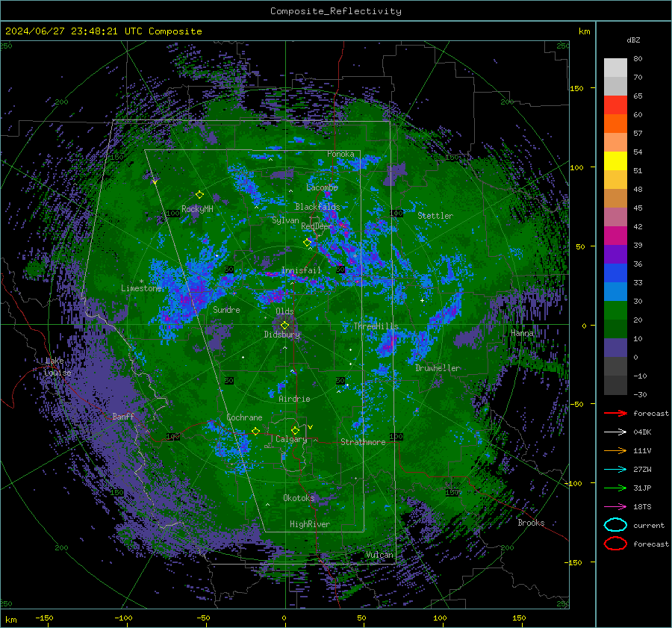
Task: Click the Vulcan city label
Action: coord(379,555)
